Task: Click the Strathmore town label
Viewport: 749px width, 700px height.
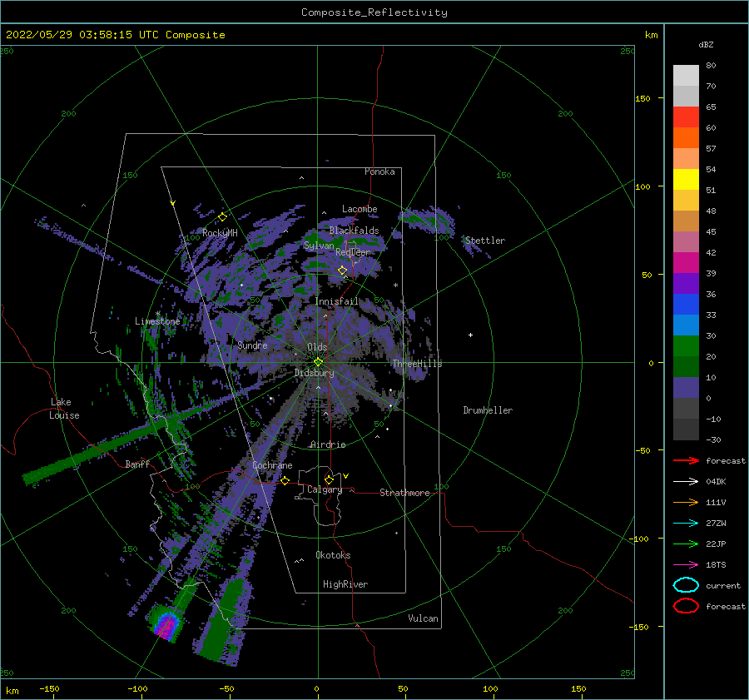Action: pyautogui.click(x=404, y=493)
